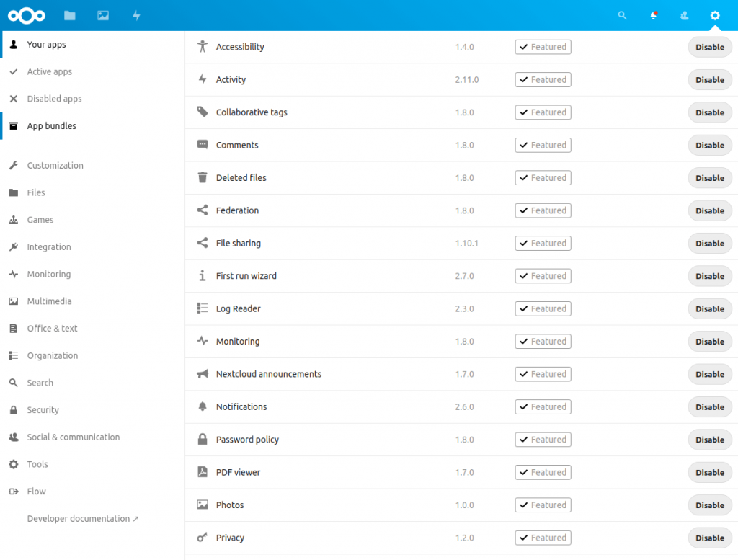Open the Files app from the top bar
This screenshot has height=560, width=738.
[69, 15]
